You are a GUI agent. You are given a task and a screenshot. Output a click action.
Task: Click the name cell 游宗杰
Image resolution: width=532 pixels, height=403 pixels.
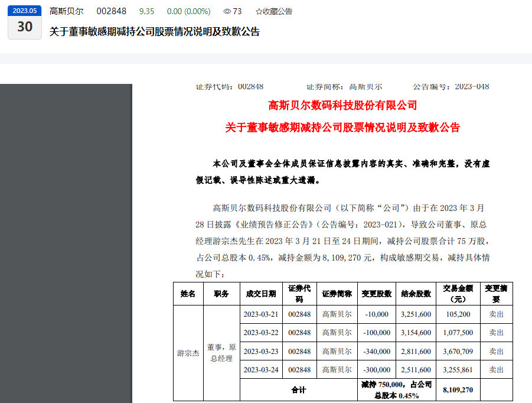click(188, 353)
